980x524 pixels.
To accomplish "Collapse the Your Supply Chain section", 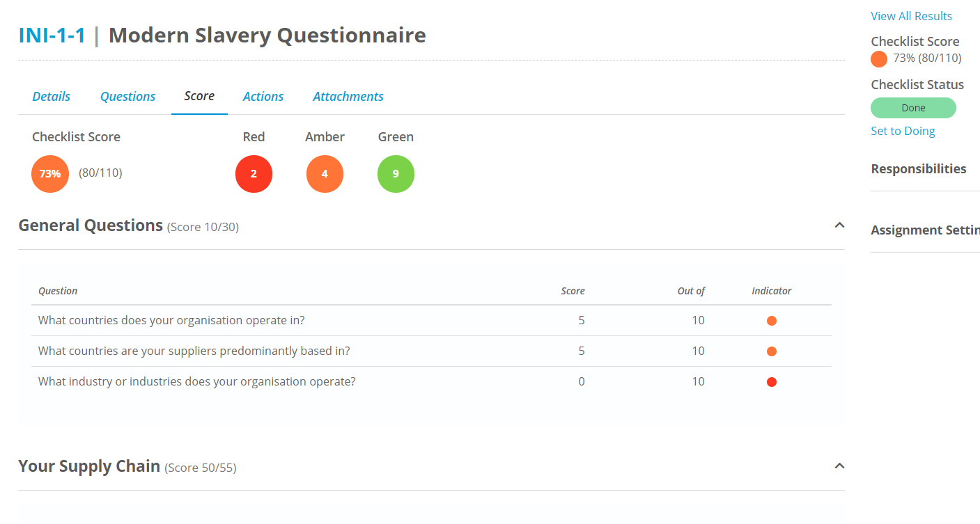I will [x=839, y=466].
